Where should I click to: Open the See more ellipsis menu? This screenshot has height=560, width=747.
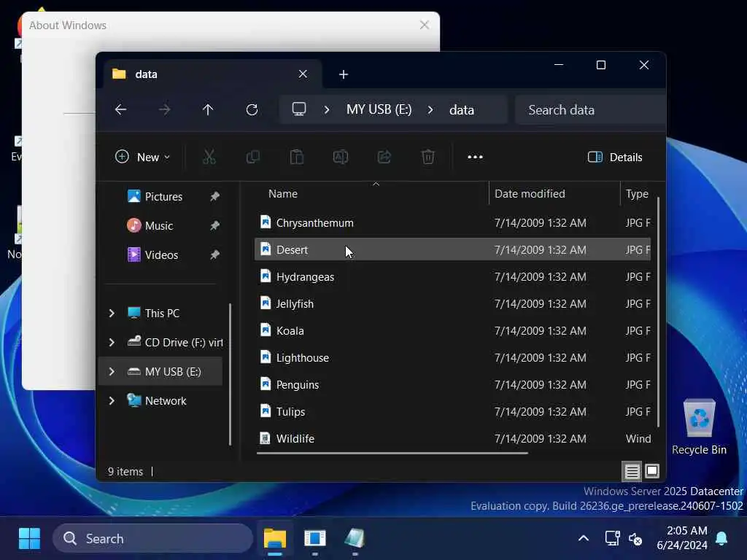[475, 157]
